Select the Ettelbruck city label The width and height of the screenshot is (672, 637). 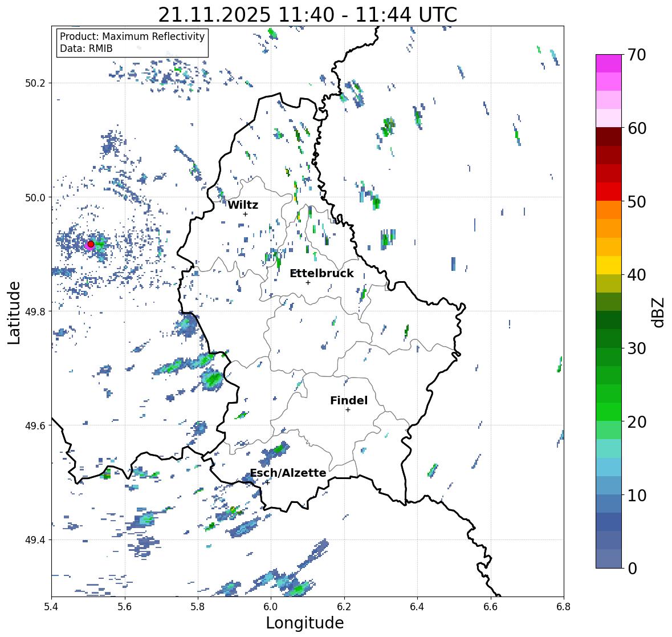pos(321,274)
